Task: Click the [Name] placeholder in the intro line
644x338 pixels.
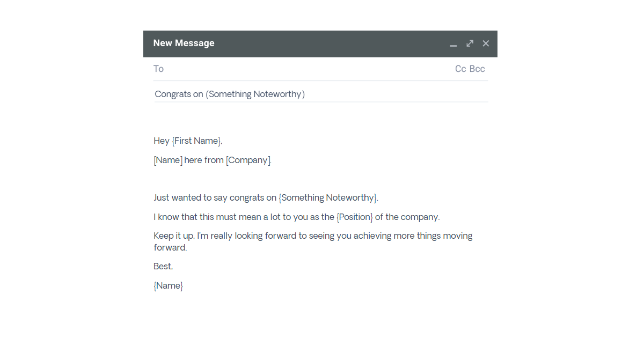Action: click(168, 160)
